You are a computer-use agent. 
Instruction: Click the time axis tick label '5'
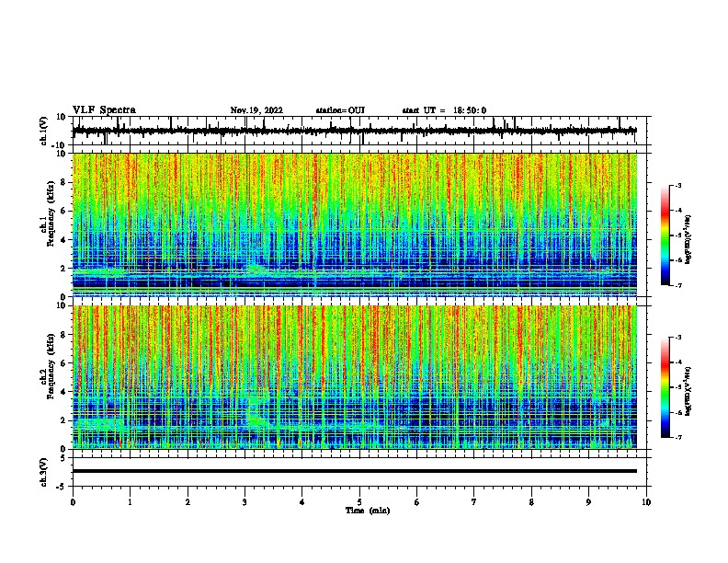point(359,502)
